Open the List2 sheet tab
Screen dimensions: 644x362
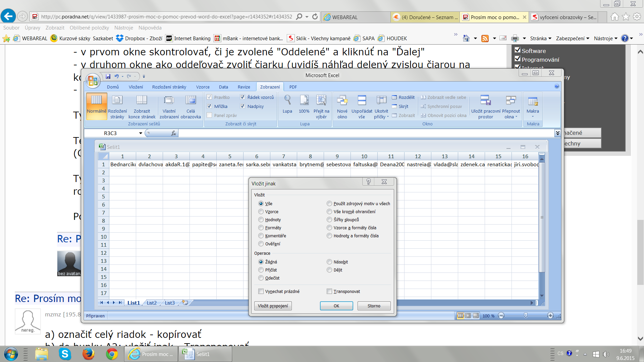point(152,303)
